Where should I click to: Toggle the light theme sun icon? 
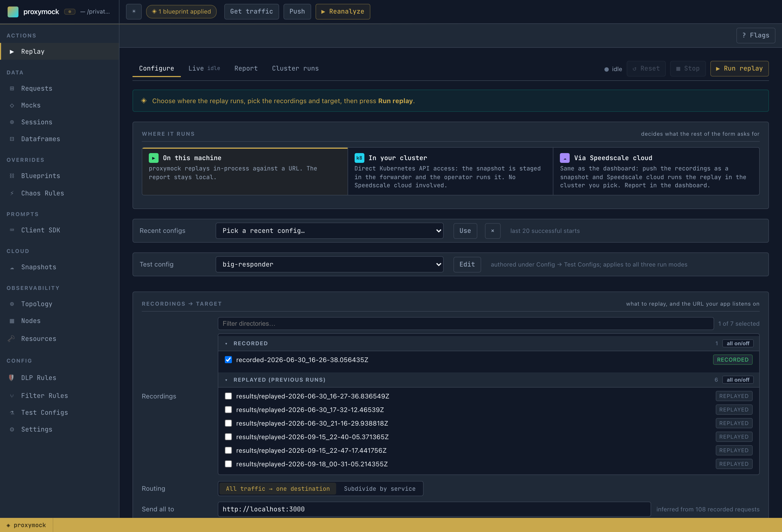coord(134,12)
